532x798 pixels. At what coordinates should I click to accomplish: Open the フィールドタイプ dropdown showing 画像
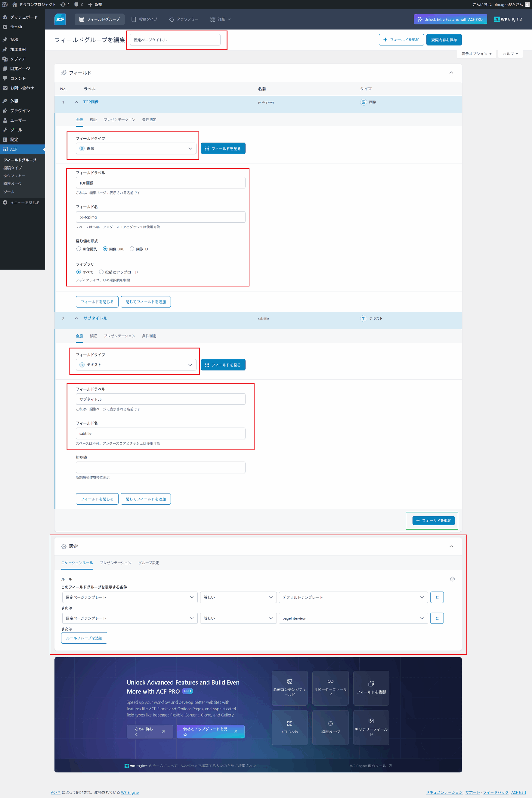(136, 148)
